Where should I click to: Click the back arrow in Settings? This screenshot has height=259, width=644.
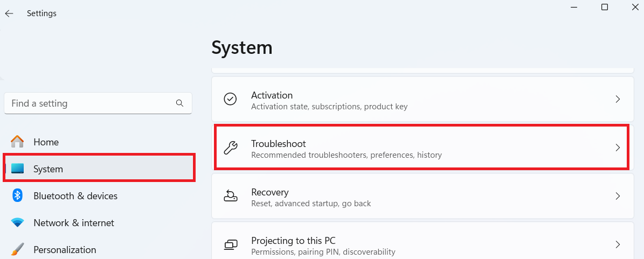click(x=9, y=13)
